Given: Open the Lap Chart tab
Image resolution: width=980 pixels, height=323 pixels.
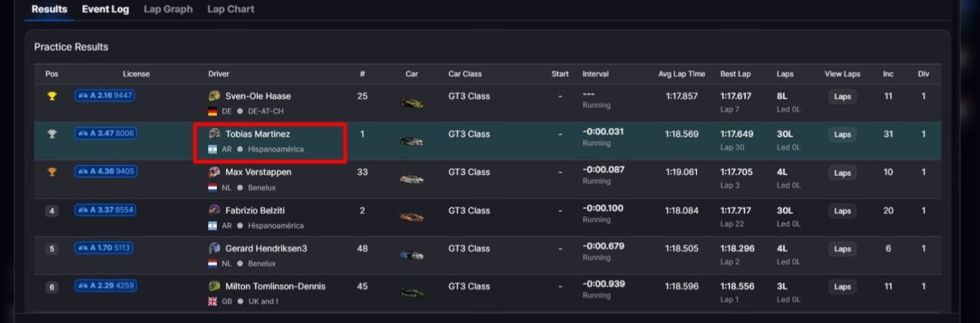Looking at the screenshot, I should [x=231, y=9].
